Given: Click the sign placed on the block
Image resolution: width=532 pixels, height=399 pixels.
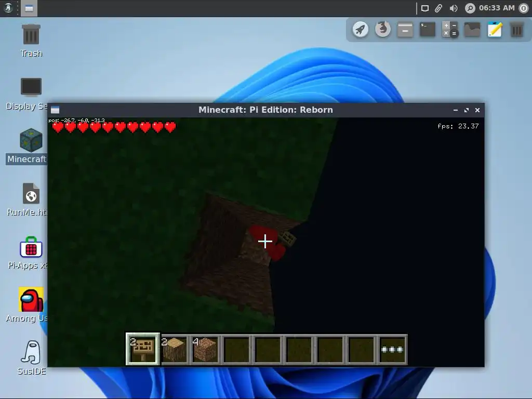Looking at the screenshot, I should pyautogui.click(x=287, y=238).
